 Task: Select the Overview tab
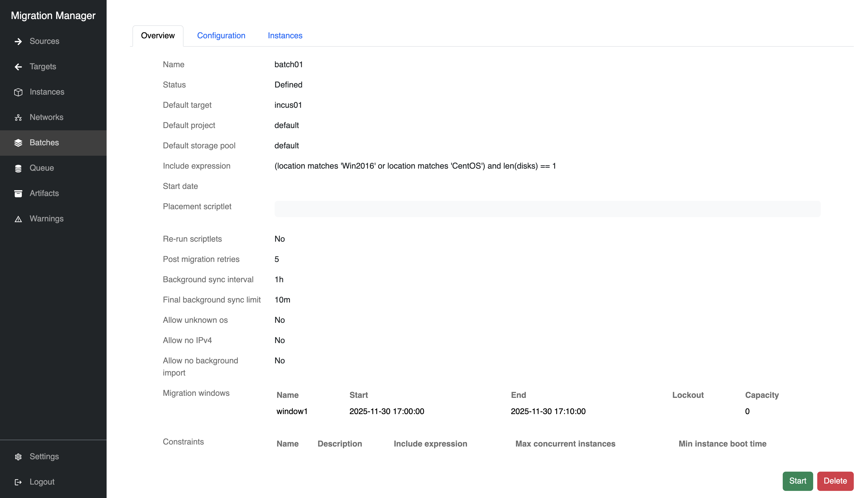click(157, 35)
